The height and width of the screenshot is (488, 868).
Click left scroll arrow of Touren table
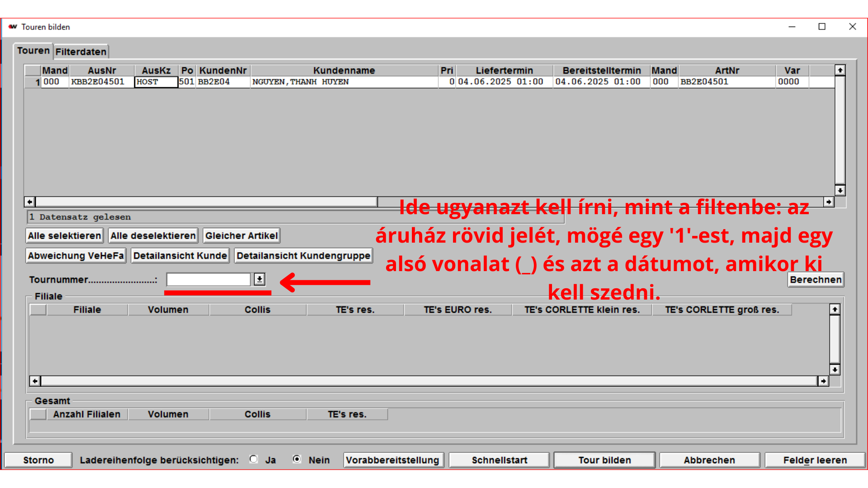pyautogui.click(x=30, y=202)
